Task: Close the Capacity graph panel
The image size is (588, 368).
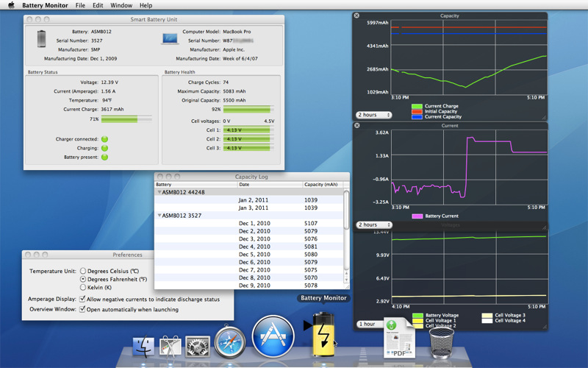Action: point(356,15)
